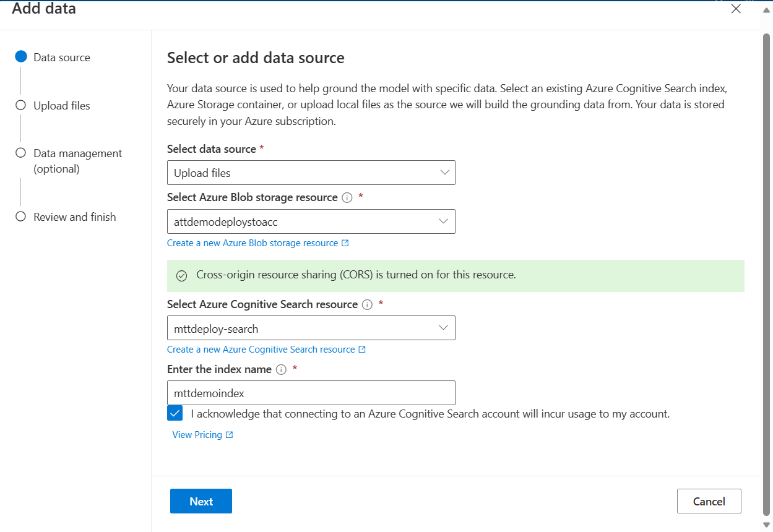Screen dimensions: 773x532
Task: Click info icon beside Cognitive Search resource label
Action: 367,305
